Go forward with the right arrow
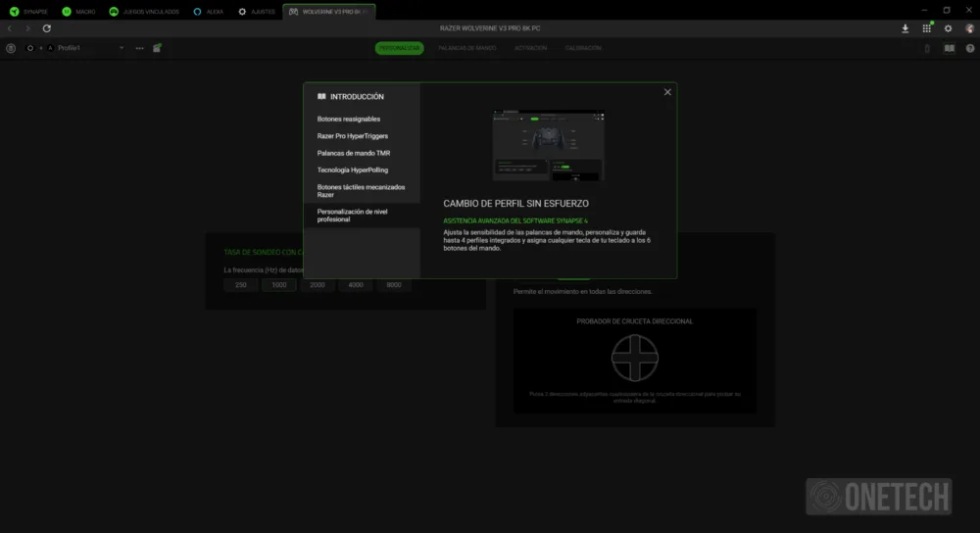The image size is (980, 533). (x=27, y=28)
